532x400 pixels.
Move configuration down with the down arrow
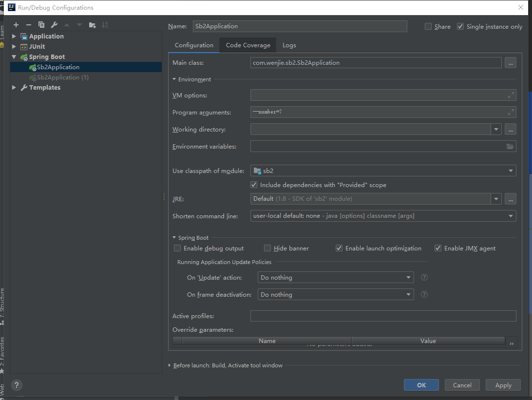point(79,25)
